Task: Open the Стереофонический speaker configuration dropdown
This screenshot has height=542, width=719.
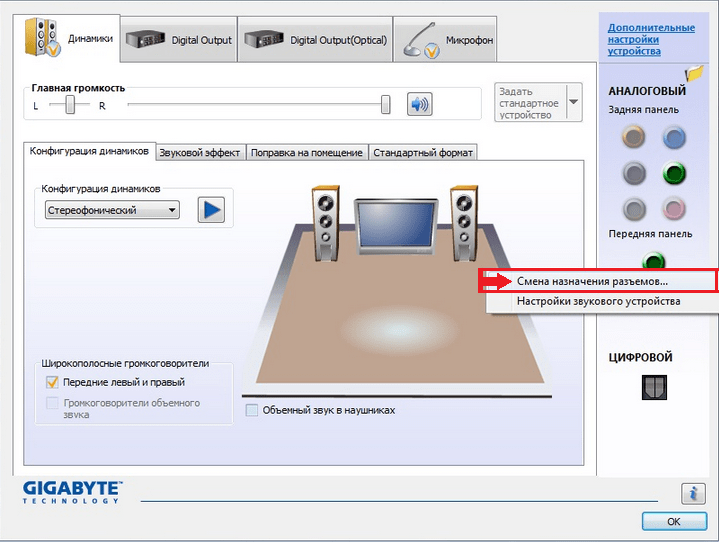Action: [112, 210]
